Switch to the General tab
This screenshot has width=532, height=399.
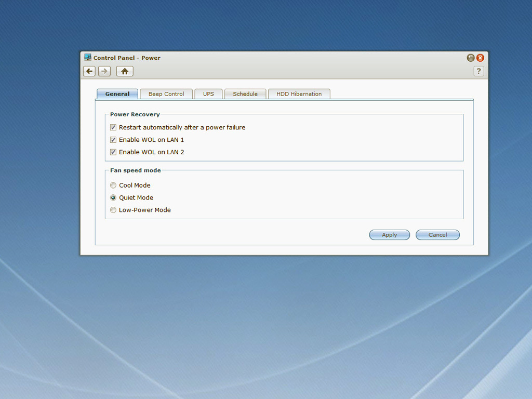[117, 94]
